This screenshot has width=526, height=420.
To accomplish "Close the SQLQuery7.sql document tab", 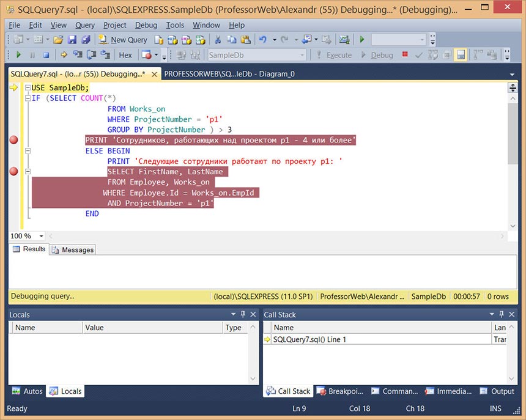I will click(154, 75).
